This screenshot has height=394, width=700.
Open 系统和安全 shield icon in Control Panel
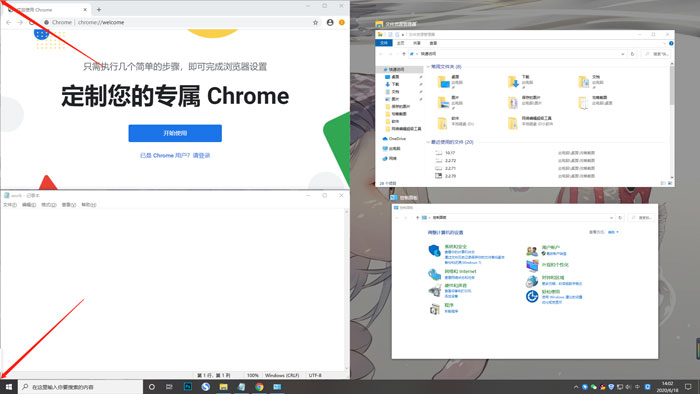tap(434, 251)
